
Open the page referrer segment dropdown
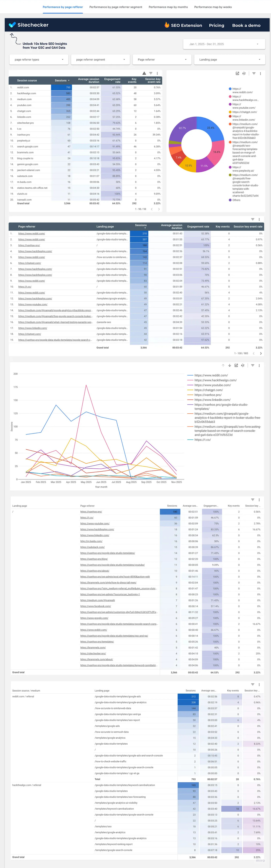coord(100,60)
